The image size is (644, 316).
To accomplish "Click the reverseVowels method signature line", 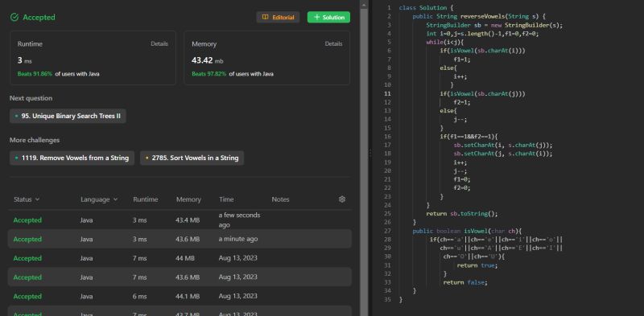I will pos(479,16).
